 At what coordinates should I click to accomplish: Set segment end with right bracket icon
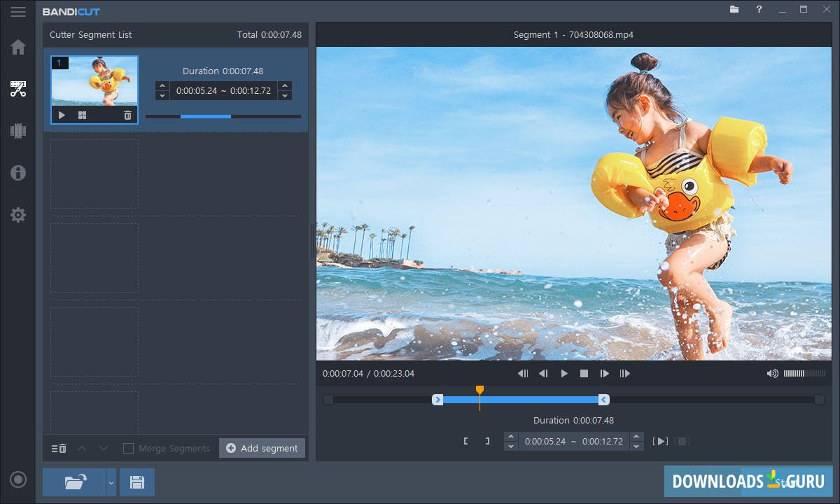[487, 441]
